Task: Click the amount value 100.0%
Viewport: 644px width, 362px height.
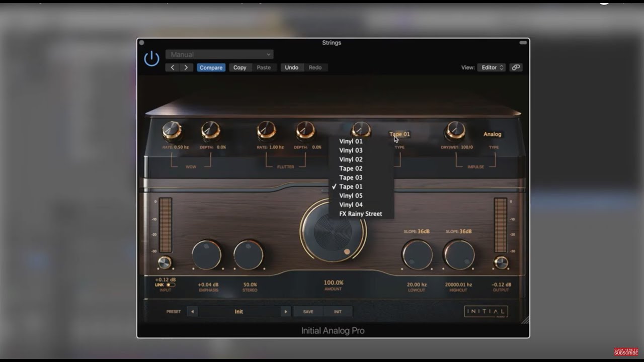Action: click(334, 283)
